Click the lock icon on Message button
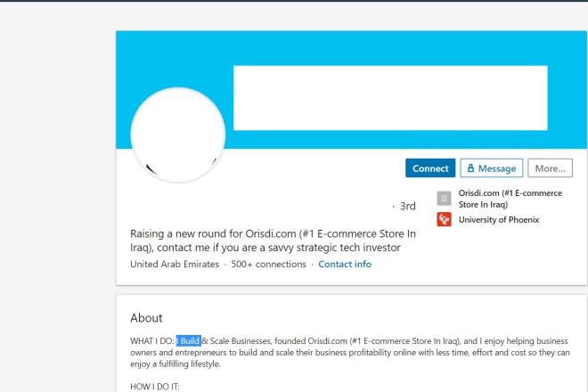The height and width of the screenshot is (392, 588). point(470,168)
